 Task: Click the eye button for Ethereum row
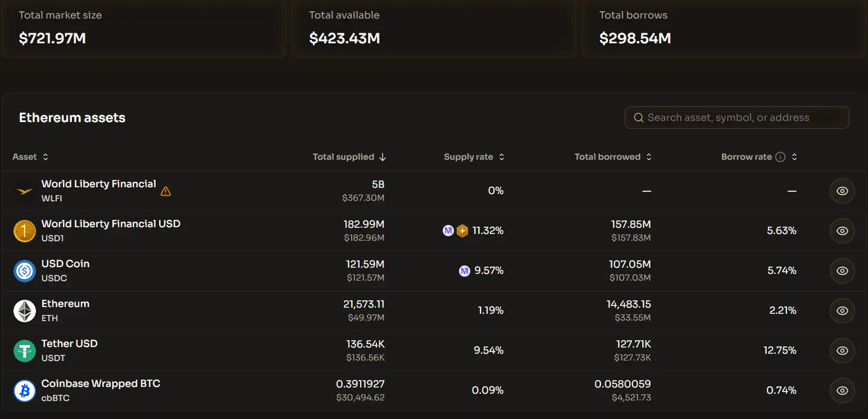click(x=842, y=310)
